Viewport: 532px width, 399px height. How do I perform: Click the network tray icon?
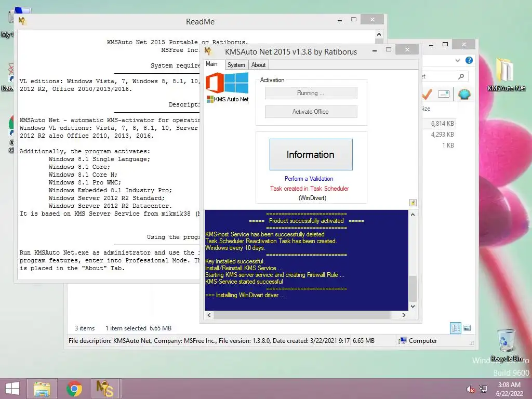483,389
